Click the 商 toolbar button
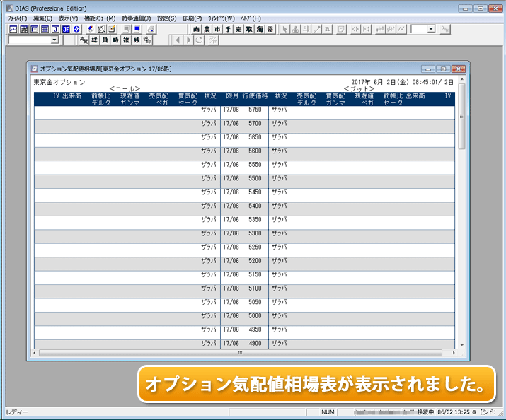This screenshot has width=506, height=420. [197, 29]
